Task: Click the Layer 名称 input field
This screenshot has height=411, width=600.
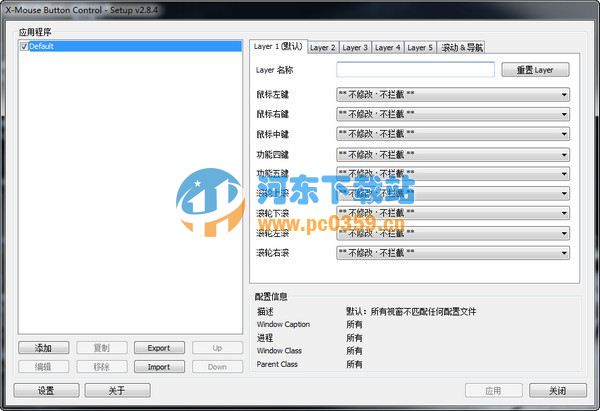Action: pos(415,70)
